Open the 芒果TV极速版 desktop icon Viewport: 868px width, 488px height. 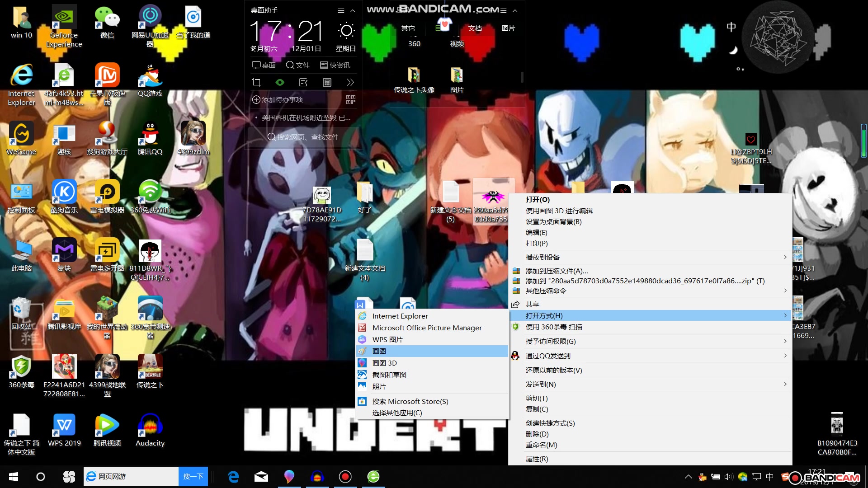click(x=107, y=84)
